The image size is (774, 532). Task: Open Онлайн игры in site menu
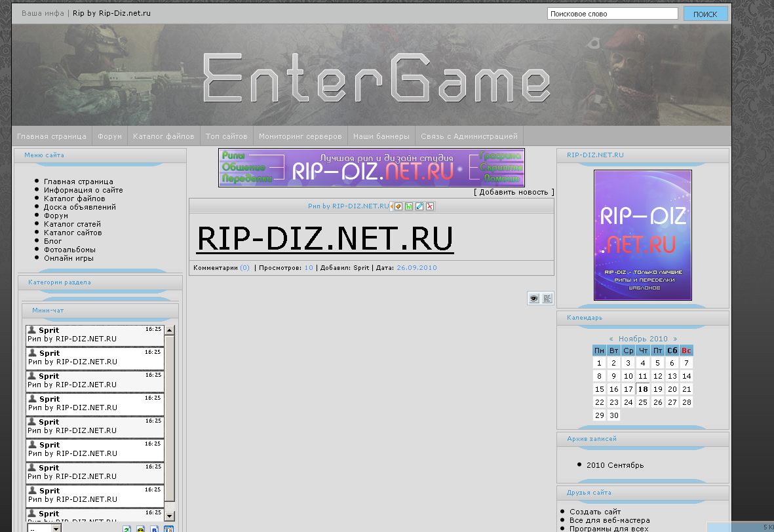[x=69, y=258]
